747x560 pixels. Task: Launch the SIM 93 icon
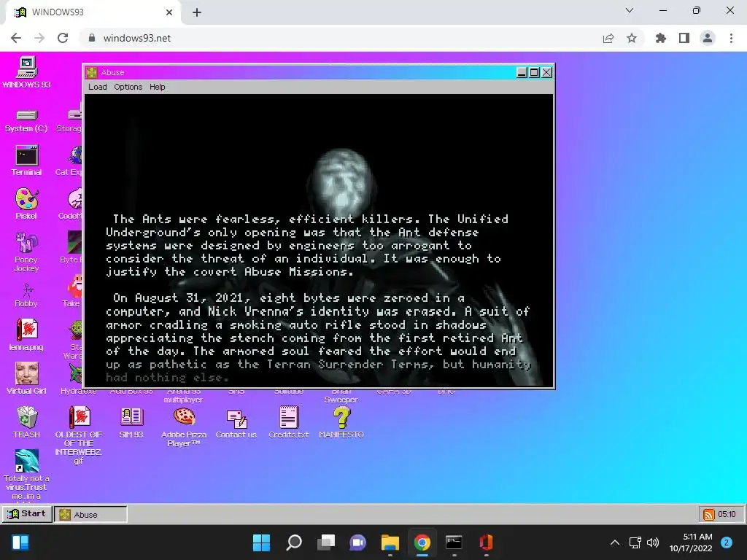(131, 422)
